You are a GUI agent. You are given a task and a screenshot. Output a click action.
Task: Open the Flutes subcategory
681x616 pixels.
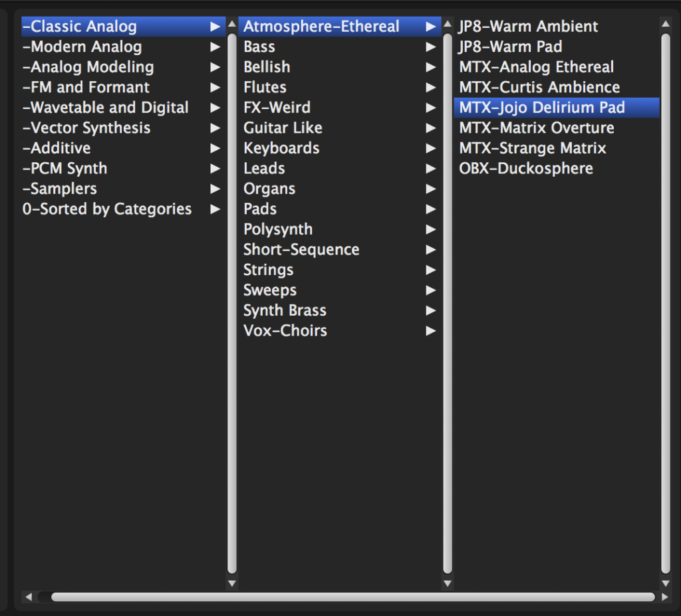point(340,87)
